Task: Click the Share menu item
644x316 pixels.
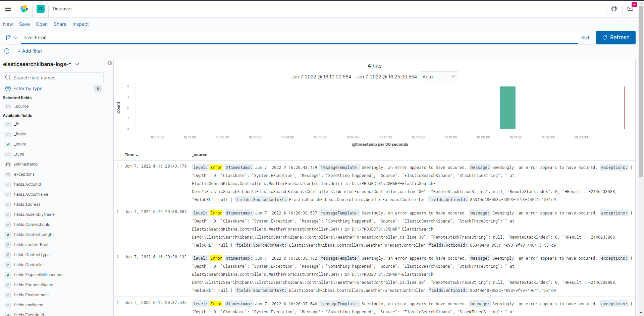Action: coord(60,24)
